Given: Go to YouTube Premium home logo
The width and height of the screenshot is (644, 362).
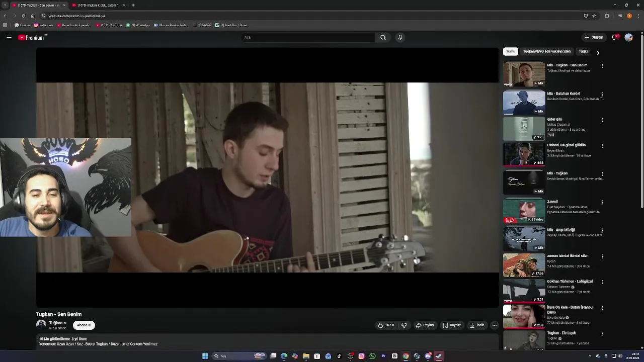Looking at the screenshot, I should (32, 37).
